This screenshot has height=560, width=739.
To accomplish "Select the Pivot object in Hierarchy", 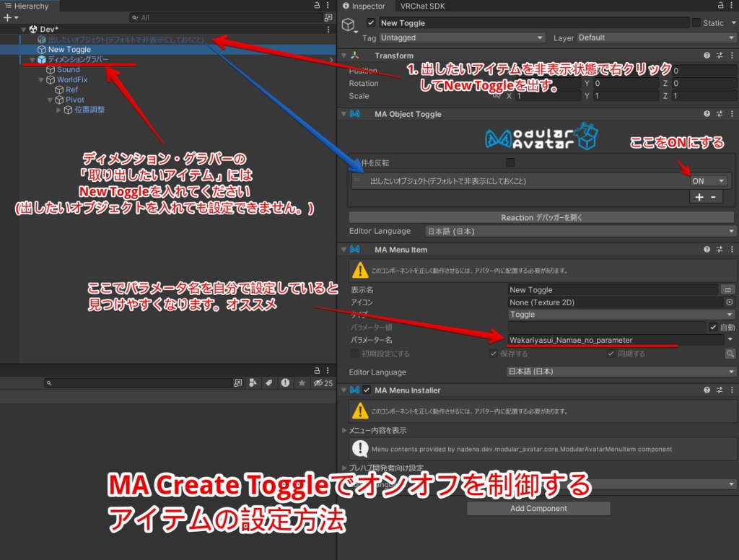I will [75, 100].
